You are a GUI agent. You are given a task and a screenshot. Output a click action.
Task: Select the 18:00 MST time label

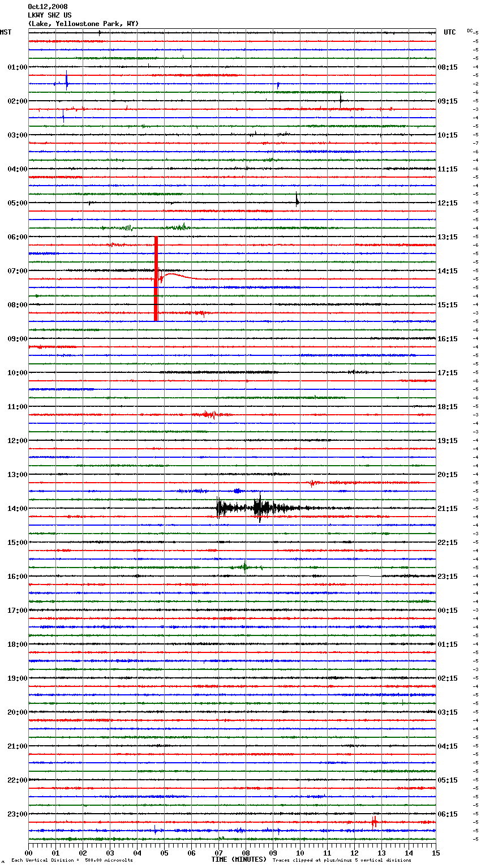click(18, 644)
